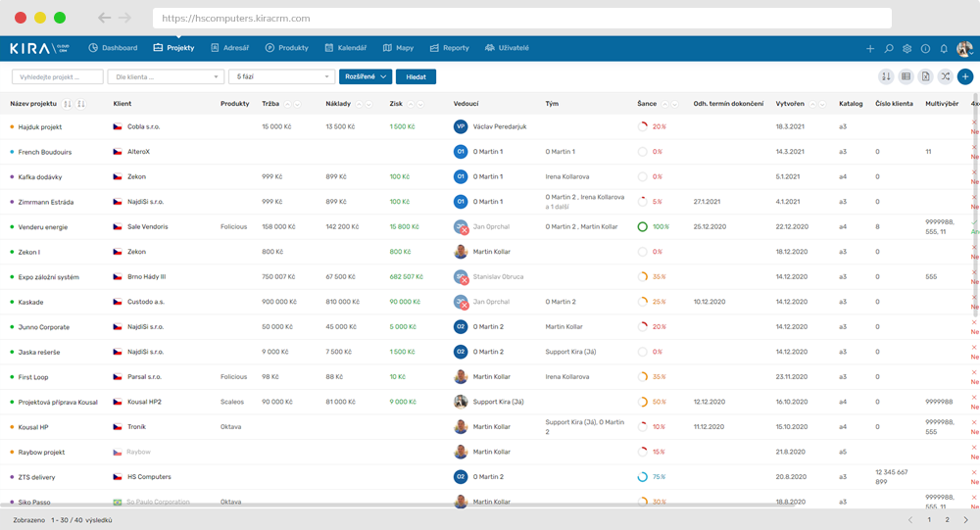Open settings via the gear icon
980x530 pixels.
(x=907, y=48)
